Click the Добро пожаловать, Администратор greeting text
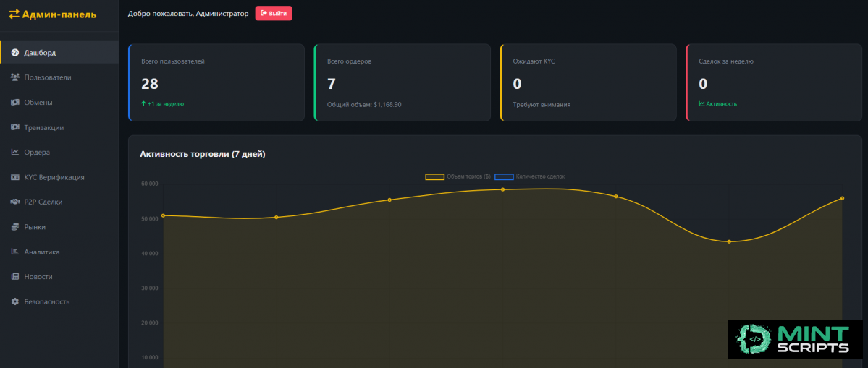Screen dimensions: 868x368 point(188,13)
